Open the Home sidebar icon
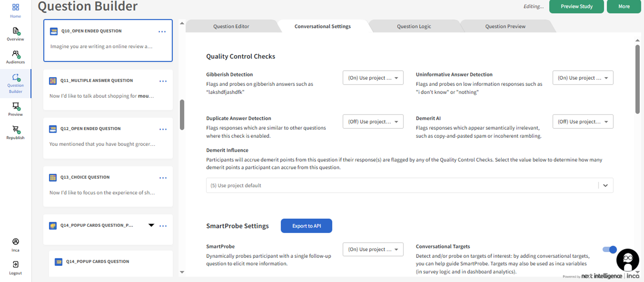Screen dimensions: 644x282 point(15,7)
